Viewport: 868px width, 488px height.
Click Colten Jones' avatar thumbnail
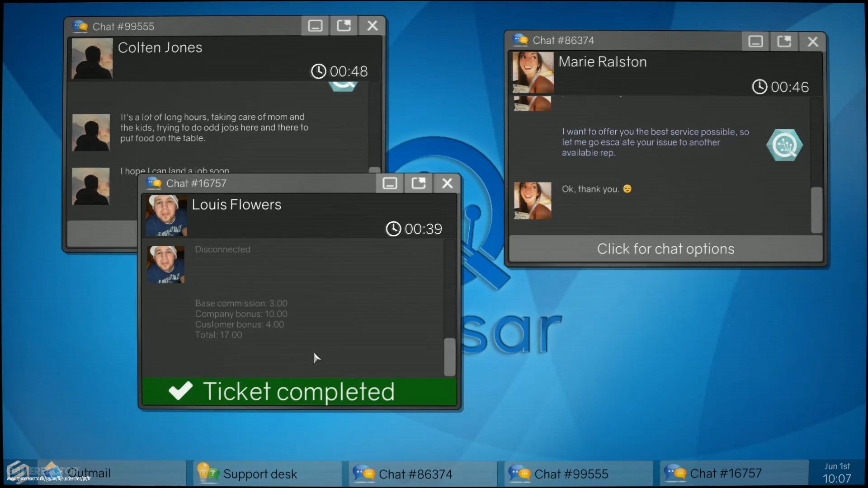91,59
